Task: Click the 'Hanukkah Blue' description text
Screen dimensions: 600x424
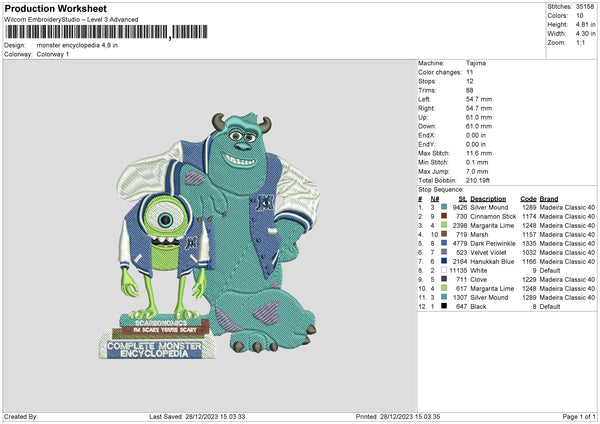Action: pos(492,262)
